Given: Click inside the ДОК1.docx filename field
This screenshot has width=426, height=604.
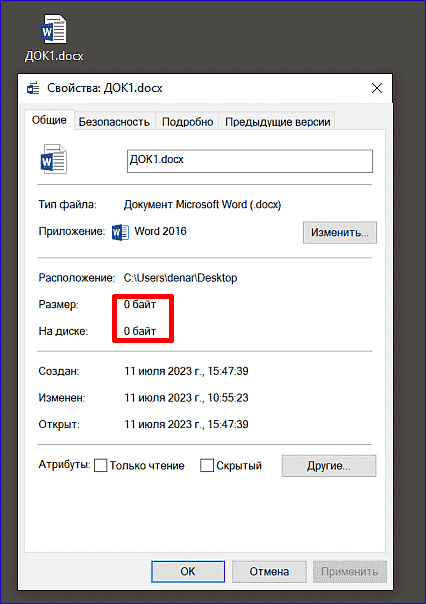Looking at the screenshot, I should tap(250, 161).
